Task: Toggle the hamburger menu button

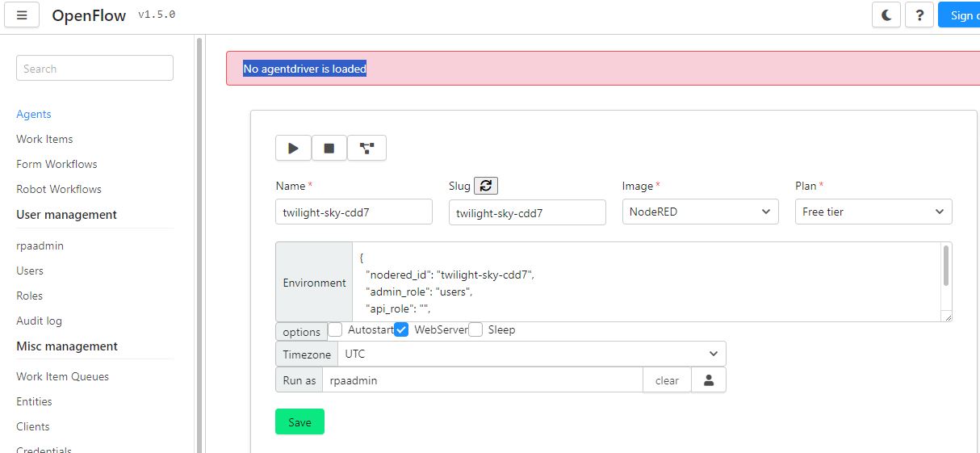Action: pos(22,15)
